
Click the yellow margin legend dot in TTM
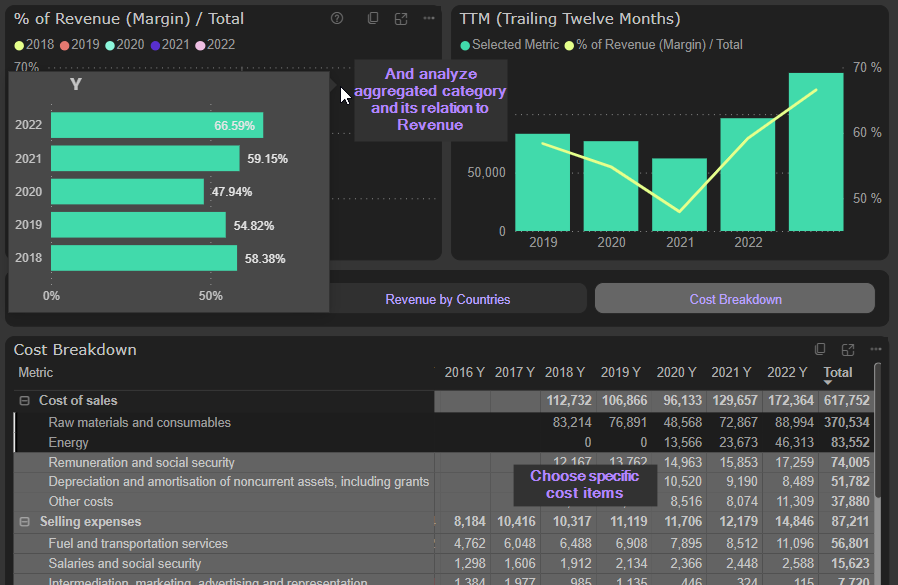point(570,45)
